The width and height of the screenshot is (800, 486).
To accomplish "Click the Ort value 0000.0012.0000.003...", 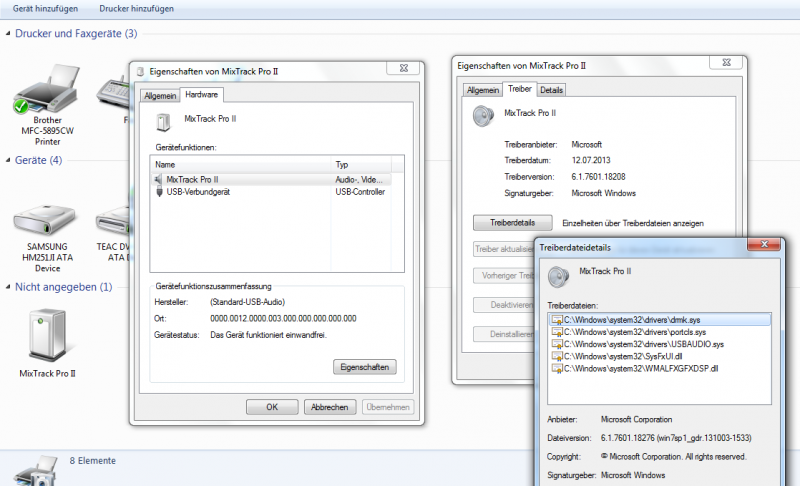I will point(283,319).
